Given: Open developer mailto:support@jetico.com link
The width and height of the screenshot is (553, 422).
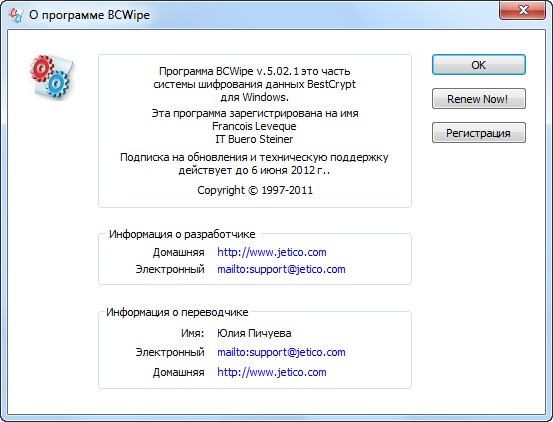Looking at the screenshot, I should (281, 269).
